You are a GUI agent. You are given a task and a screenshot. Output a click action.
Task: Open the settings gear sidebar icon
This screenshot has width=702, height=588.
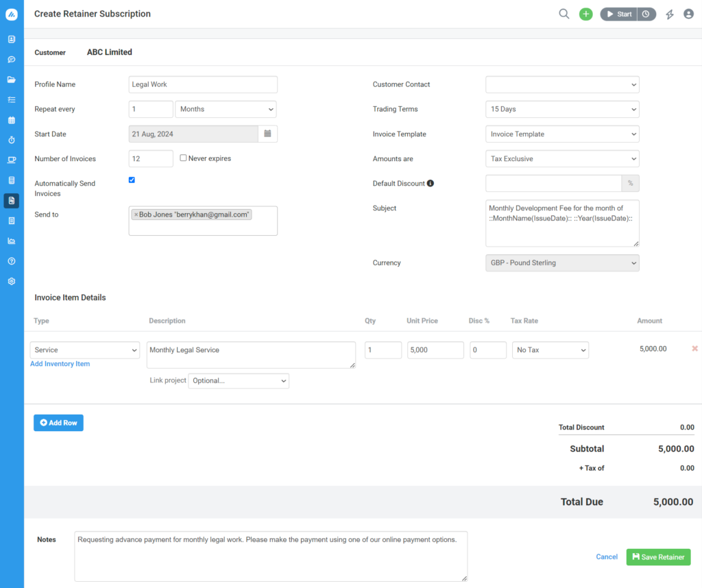(12, 281)
